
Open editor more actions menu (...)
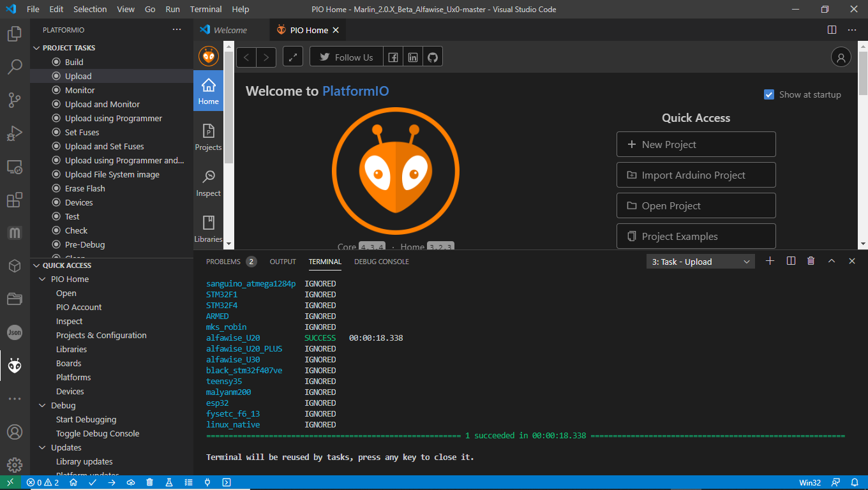point(852,30)
